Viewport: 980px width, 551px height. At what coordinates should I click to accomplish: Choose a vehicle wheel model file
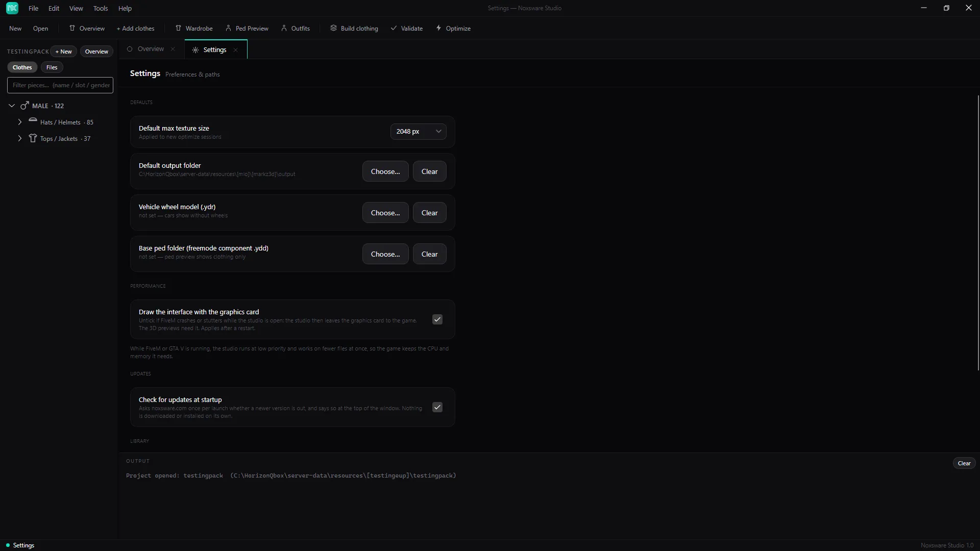click(385, 213)
